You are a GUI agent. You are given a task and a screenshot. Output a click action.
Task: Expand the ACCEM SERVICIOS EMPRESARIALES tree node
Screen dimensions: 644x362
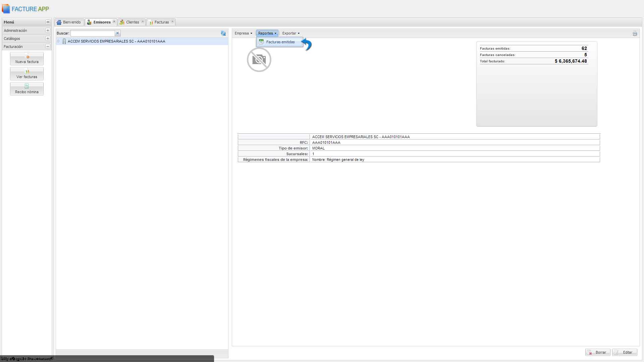59,41
